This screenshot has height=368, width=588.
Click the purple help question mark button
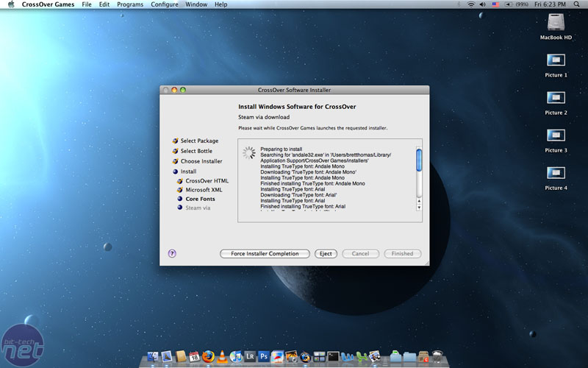coord(172,253)
